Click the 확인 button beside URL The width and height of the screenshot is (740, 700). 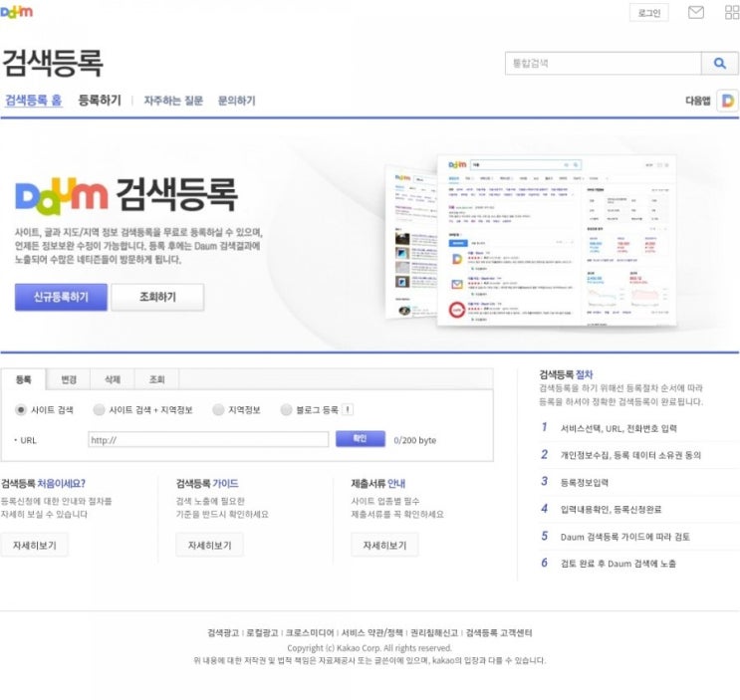(x=361, y=439)
